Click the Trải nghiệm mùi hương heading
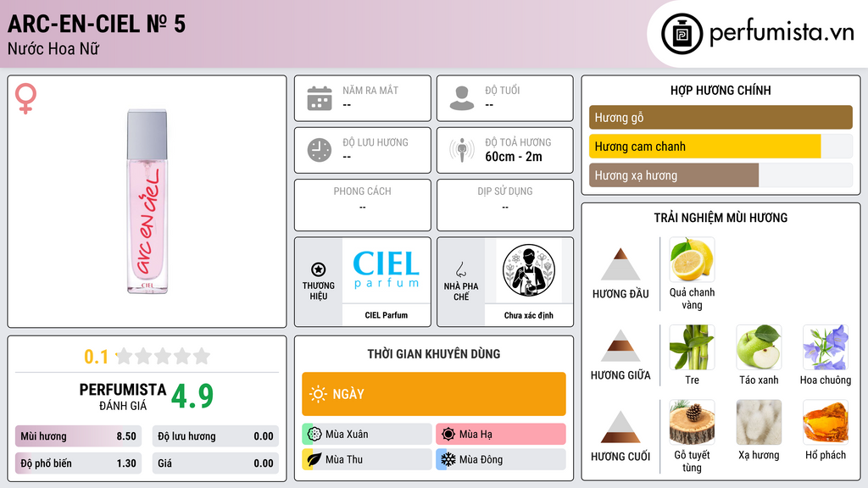The height and width of the screenshot is (488, 868). pyautogui.click(x=721, y=218)
